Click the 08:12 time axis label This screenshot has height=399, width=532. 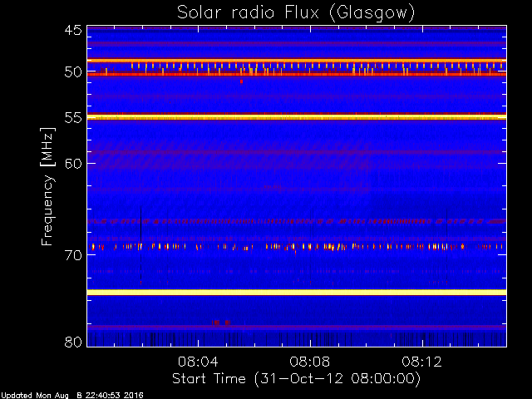pyautogui.click(x=421, y=362)
